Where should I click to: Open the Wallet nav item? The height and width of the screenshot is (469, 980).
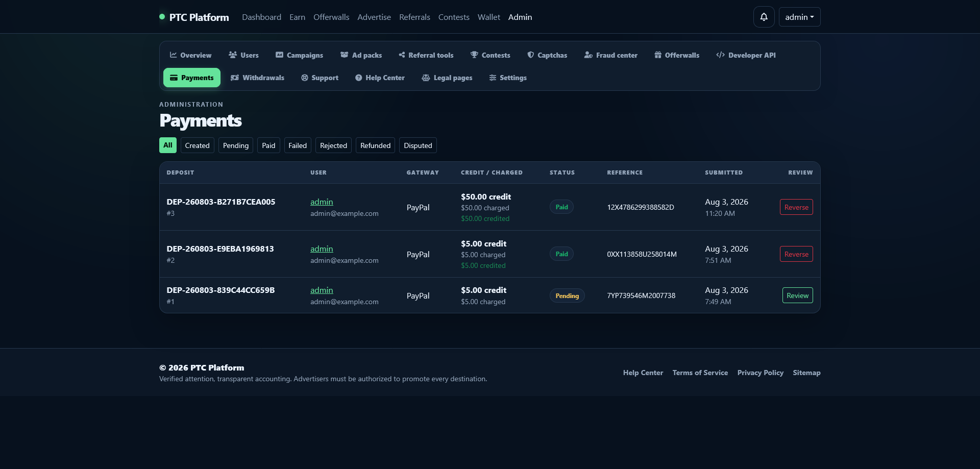[488, 17]
